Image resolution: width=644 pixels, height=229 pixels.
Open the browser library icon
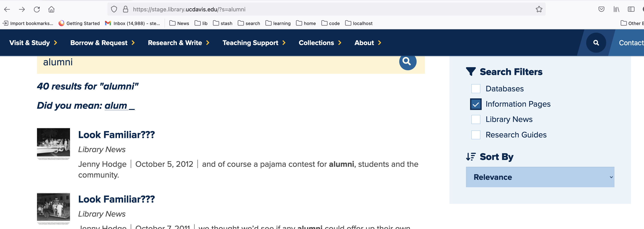(616, 10)
